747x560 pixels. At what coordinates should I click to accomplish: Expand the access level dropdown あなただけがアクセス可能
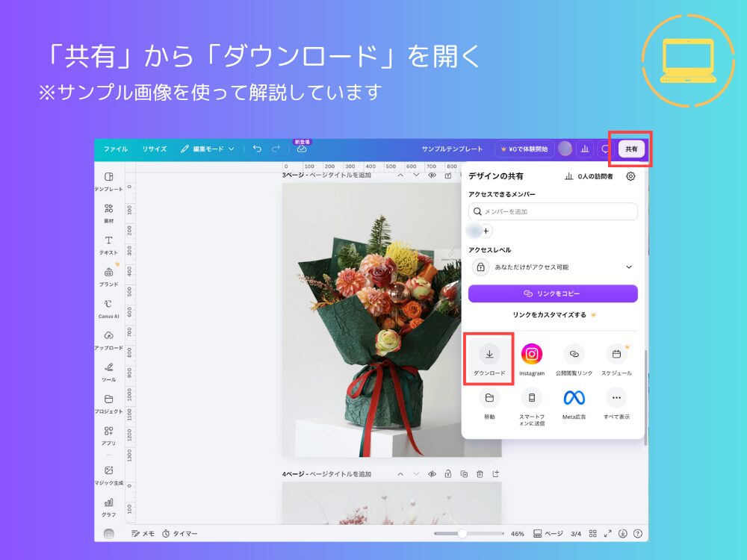(553, 267)
